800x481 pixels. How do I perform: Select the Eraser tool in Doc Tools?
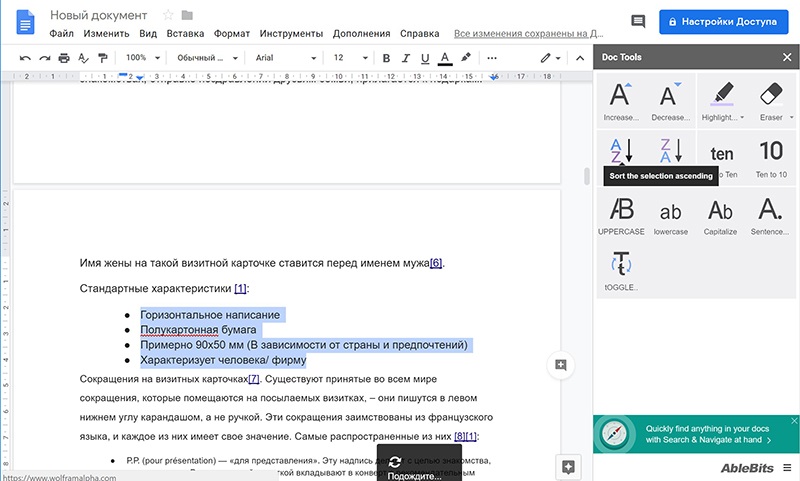coord(770,102)
